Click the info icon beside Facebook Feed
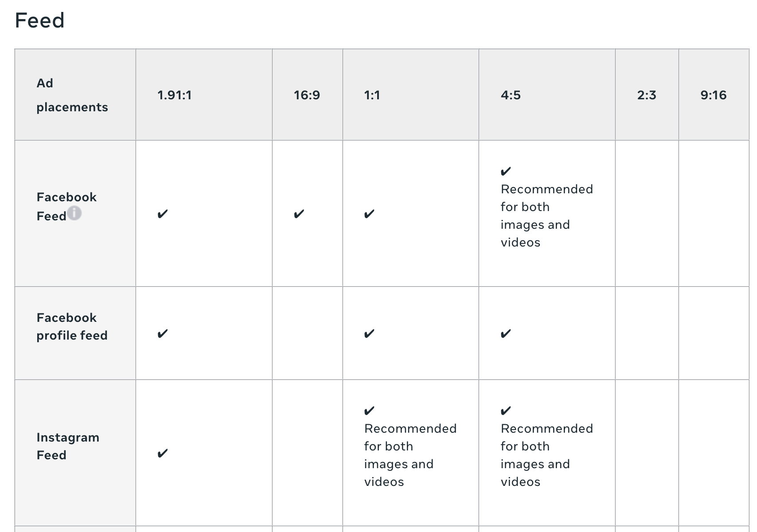Image resolution: width=757 pixels, height=532 pixels. point(74,213)
